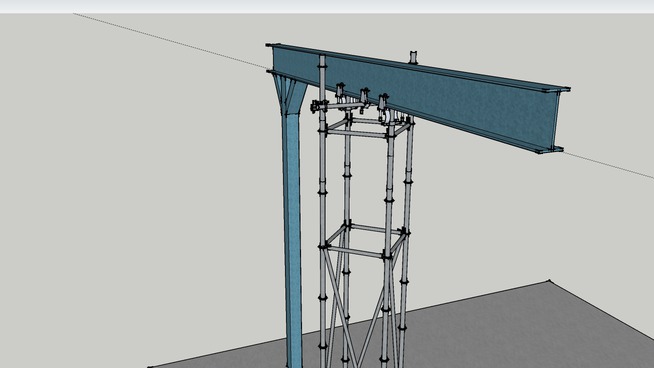Viewport: 654px width, 368px height.
Task: Click the thin guide line right of the beam
Action: [x=609, y=165]
